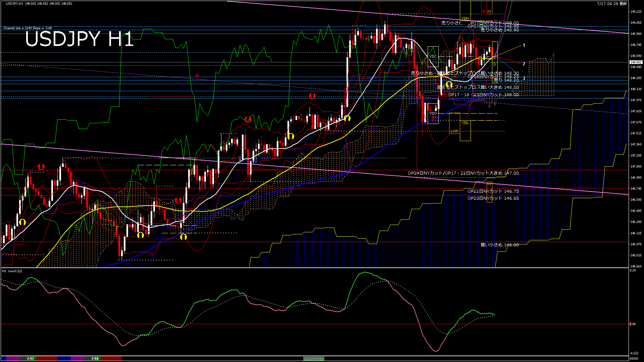Click the 7/18 session marker on timeline
Image resolution: width=644 pixels, height=362 pixels.
[x=95, y=359]
